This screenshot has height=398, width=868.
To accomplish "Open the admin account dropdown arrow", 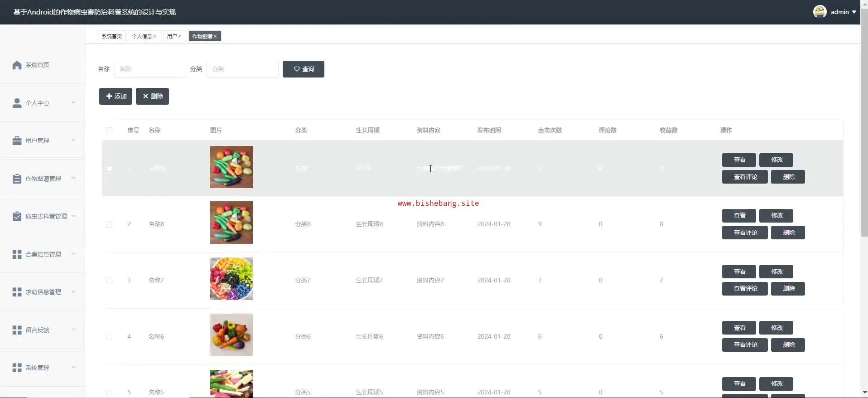I will [x=854, y=12].
